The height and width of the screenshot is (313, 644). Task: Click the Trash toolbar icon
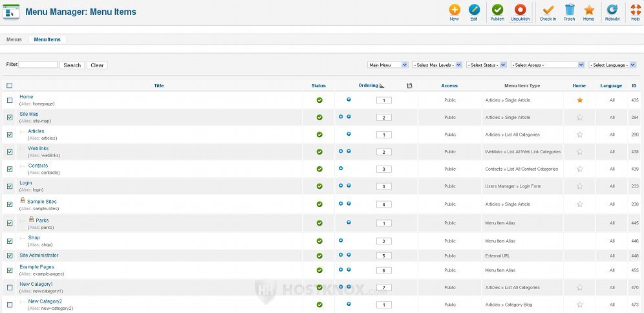pos(569,12)
